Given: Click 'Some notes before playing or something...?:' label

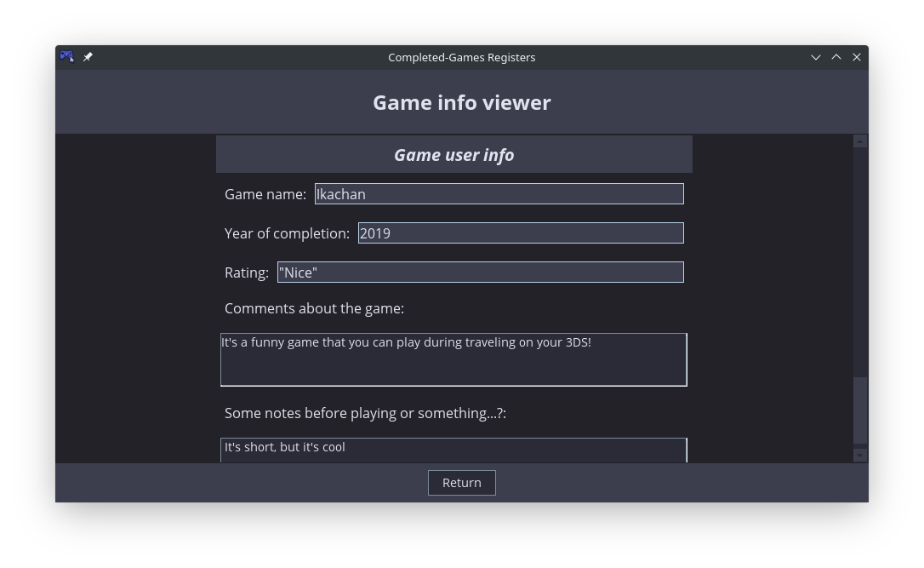Looking at the screenshot, I should click(x=365, y=413).
